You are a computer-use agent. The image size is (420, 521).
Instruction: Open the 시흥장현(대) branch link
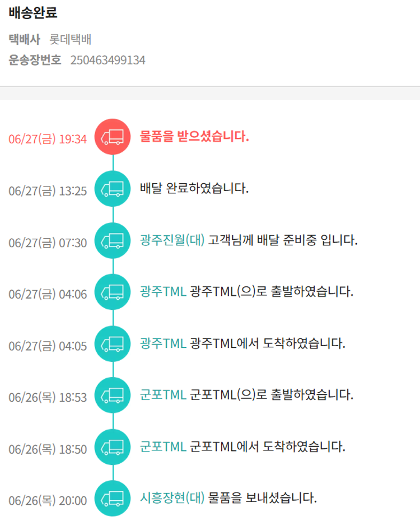(172, 497)
